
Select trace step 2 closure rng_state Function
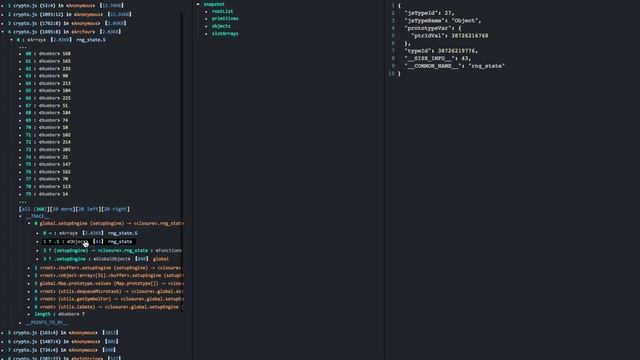(x=112, y=251)
